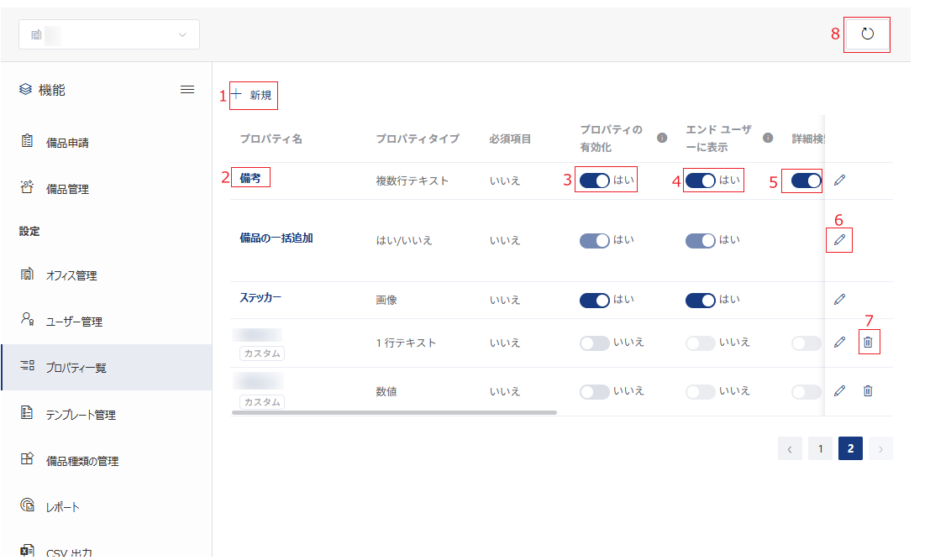Viewport: 951px width, 560px height.
Task: Open the office selector dropdown
Action: coord(109,34)
